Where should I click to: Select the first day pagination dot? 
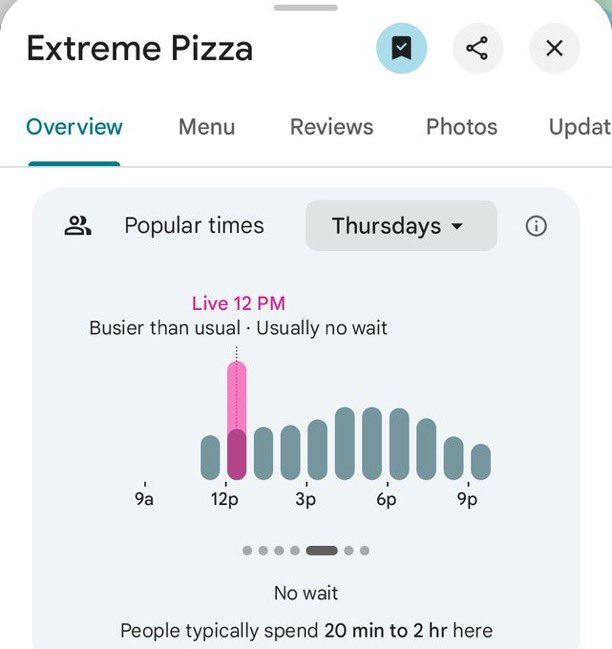(247, 550)
